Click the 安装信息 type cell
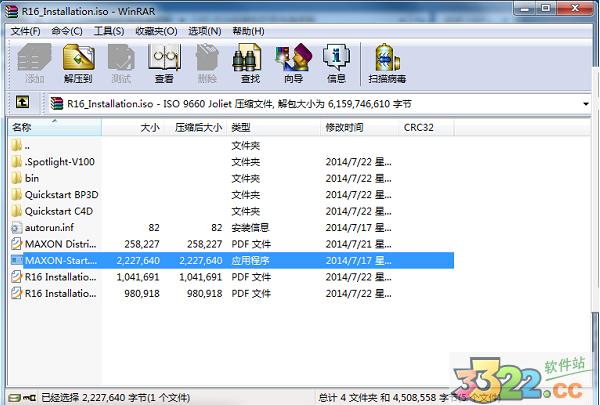This screenshot has width=600, height=405. 250,227
